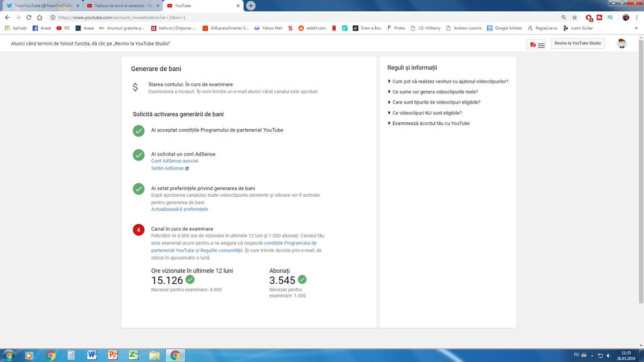Viewport: 644px width, 362px height.
Task: Open the 'Regulile comunității' link
Action: coord(222,250)
